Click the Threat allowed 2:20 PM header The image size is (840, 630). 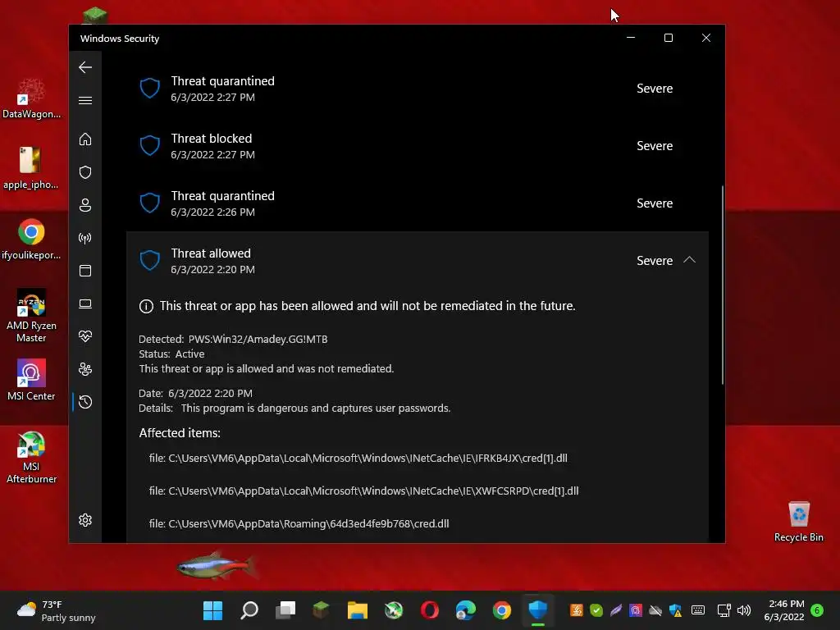tap(418, 260)
